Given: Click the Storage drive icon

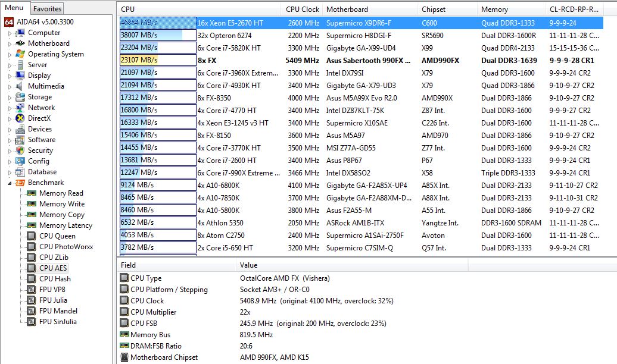Looking at the screenshot, I should [x=20, y=97].
